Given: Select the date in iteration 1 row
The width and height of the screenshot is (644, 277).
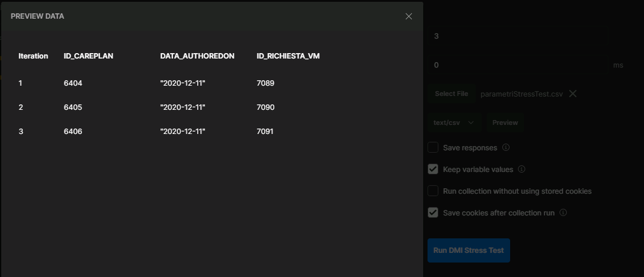Looking at the screenshot, I should [x=183, y=83].
